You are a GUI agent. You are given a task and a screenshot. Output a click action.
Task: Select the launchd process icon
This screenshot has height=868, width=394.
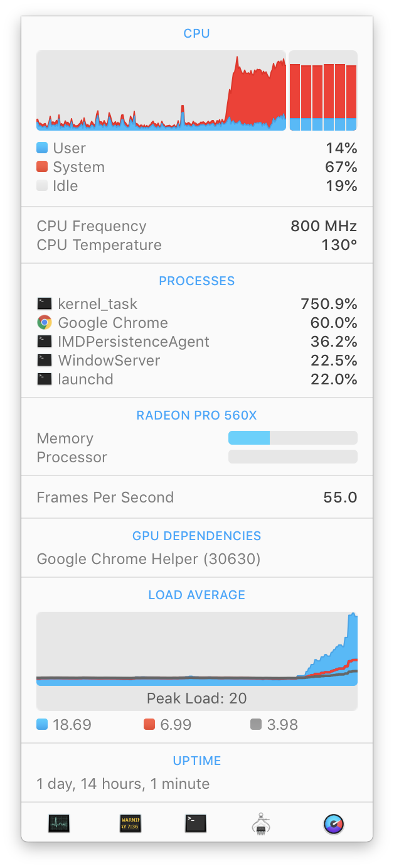coord(44,379)
